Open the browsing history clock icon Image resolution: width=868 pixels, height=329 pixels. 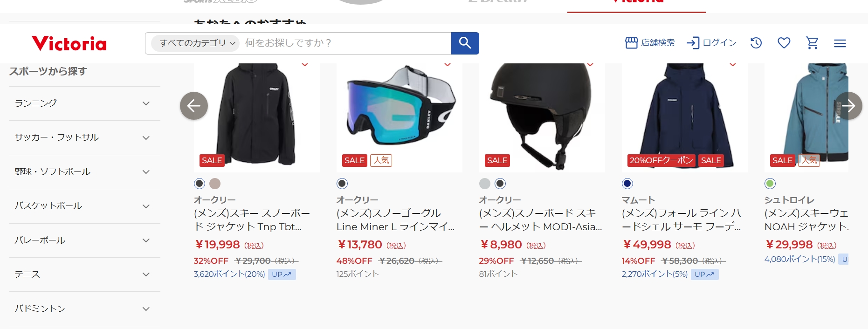click(756, 43)
